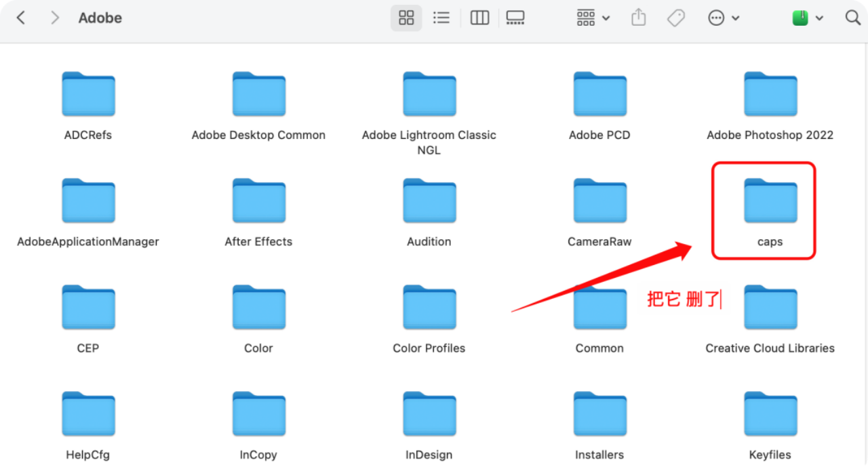Click the Keyfiles name label
This screenshot has width=868, height=473.
pos(770,455)
